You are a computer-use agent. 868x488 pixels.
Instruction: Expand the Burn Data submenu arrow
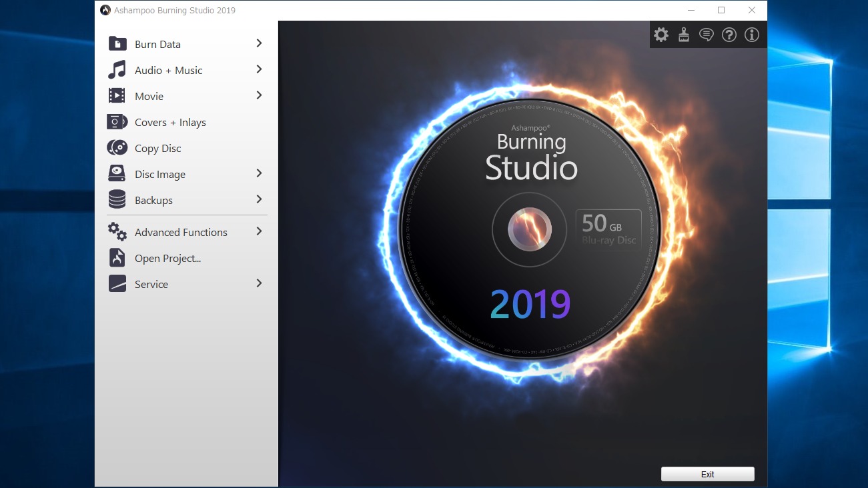(259, 43)
